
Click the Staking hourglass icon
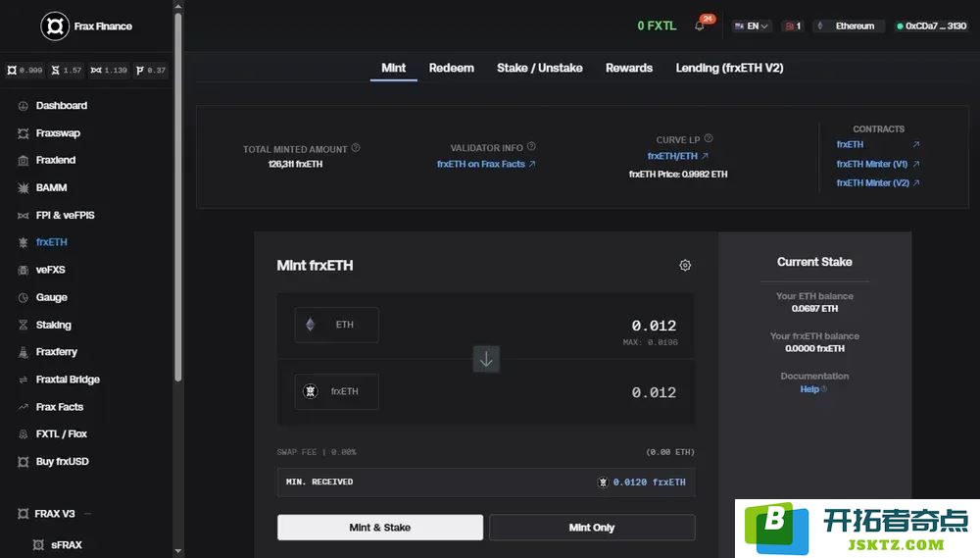[x=24, y=325]
